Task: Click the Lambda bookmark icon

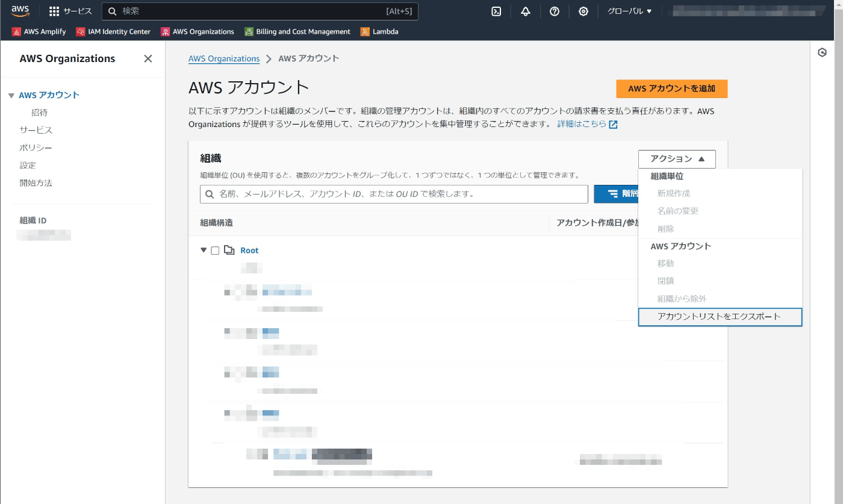Action: (x=365, y=32)
